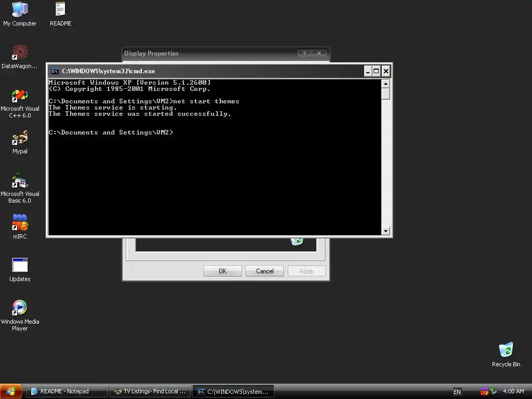532x399 pixels.
Task: Click Cancel in Display Properties
Action: click(x=264, y=271)
